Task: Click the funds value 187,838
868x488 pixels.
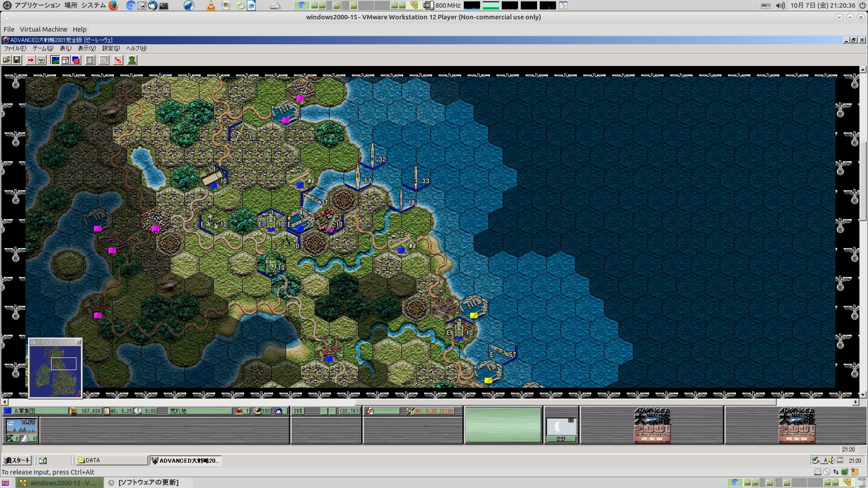Action: (x=91, y=411)
